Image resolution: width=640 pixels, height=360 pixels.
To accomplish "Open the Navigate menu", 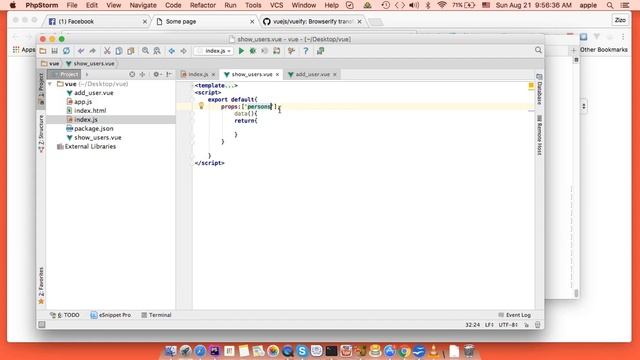I will tap(143, 5).
